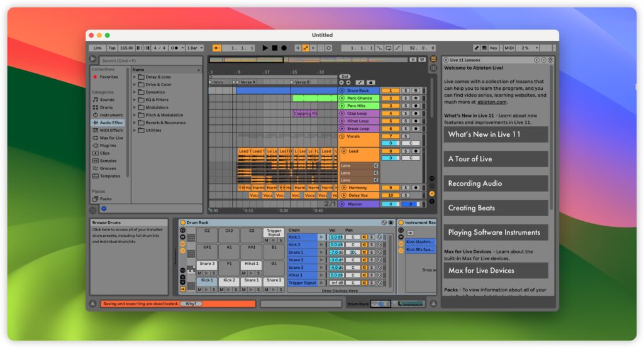The width and height of the screenshot is (644, 348).
Task: Start playback with the Play button
Action: click(265, 48)
